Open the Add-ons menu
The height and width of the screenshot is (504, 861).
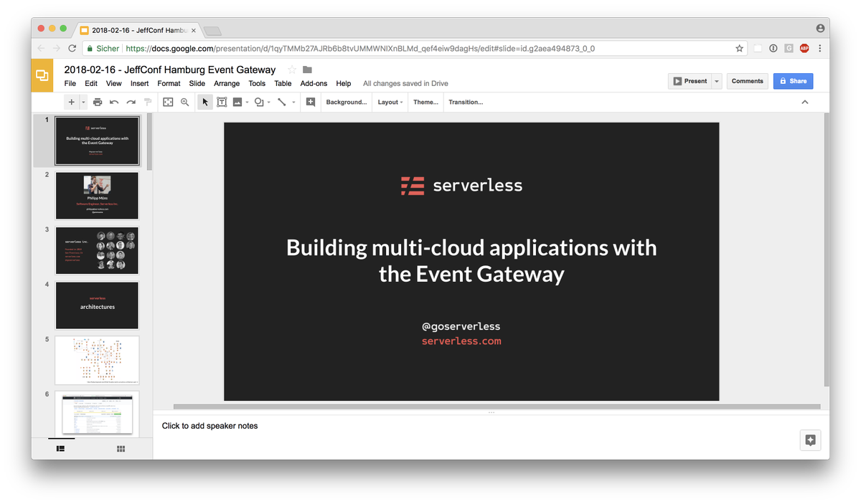pos(314,84)
